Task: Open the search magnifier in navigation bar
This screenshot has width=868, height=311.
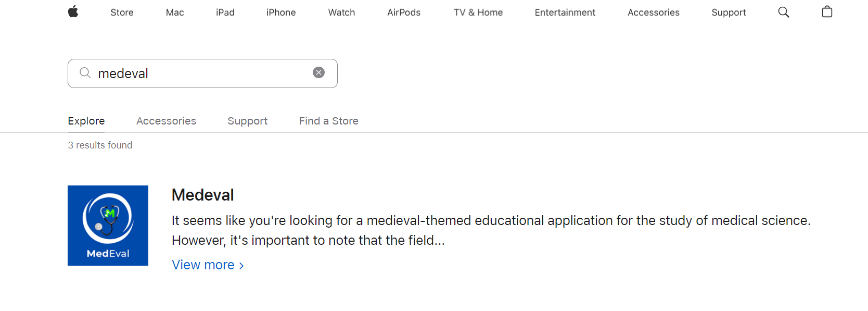Action: click(x=783, y=12)
